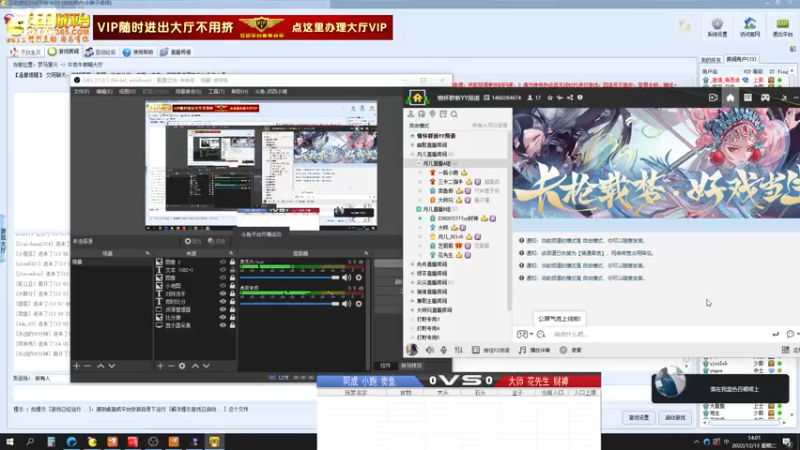Screen dimensions: 800x450
Task: Expand the 大师兄直播房间 channel group
Action: pos(413,310)
